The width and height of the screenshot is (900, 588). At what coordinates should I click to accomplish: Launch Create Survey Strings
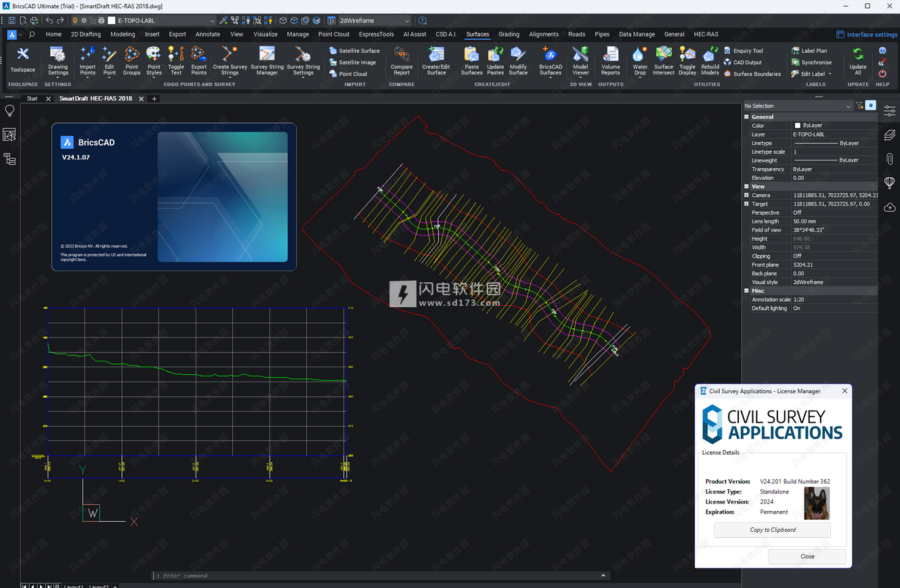230,61
